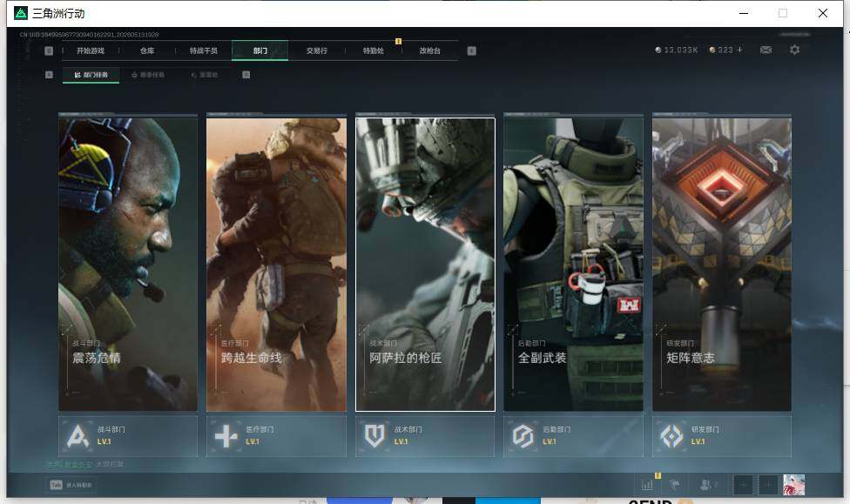The height and width of the screenshot is (504, 850).
Task: Open the settings gear icon
Action: [795, 50]
